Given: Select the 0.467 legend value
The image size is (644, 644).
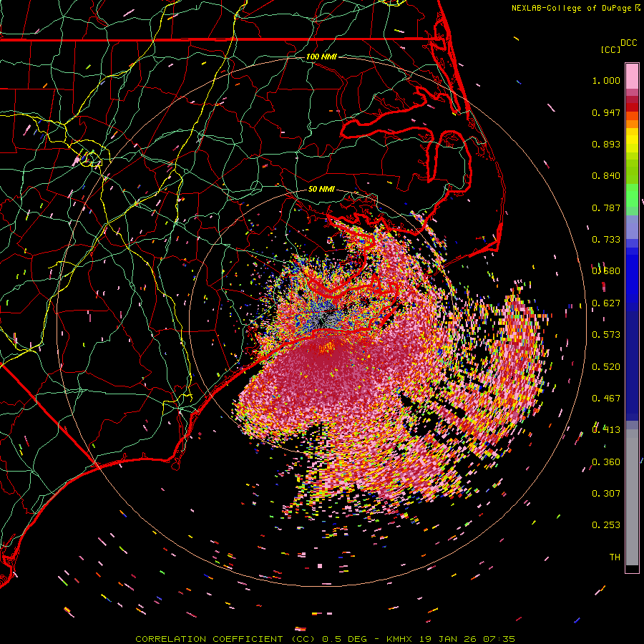Looking at the screenshot, I should pyautogui.click(x=606, y=399).
